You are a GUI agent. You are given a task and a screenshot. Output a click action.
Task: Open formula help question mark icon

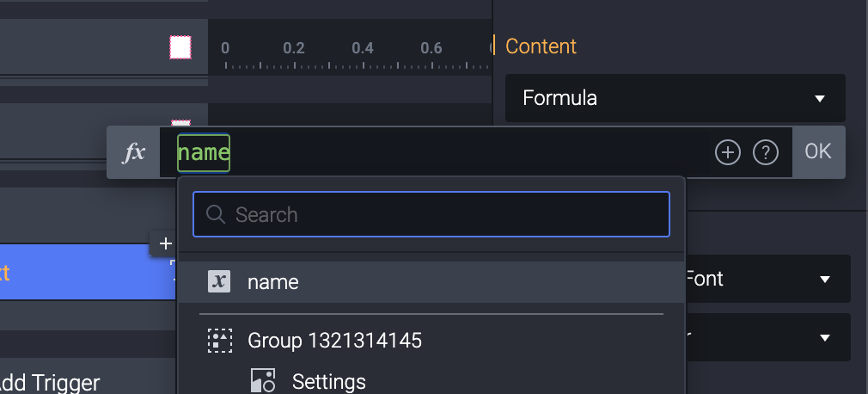tap(765, 153)
